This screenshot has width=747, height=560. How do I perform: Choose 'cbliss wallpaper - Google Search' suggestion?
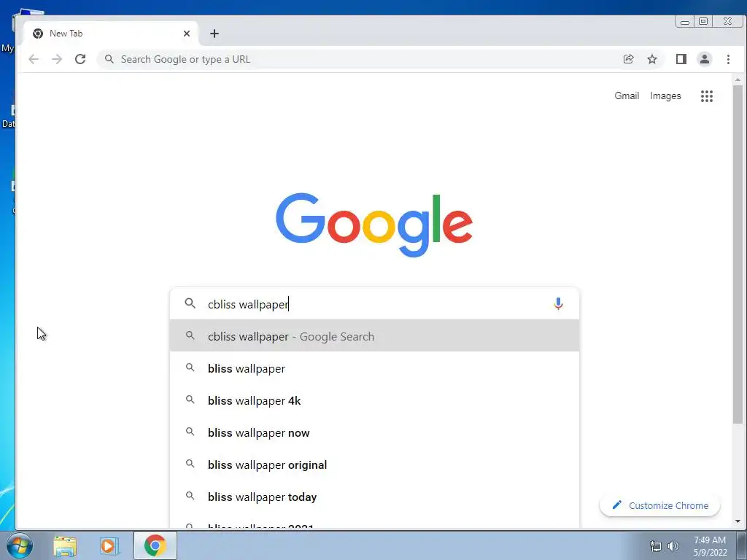374,336
